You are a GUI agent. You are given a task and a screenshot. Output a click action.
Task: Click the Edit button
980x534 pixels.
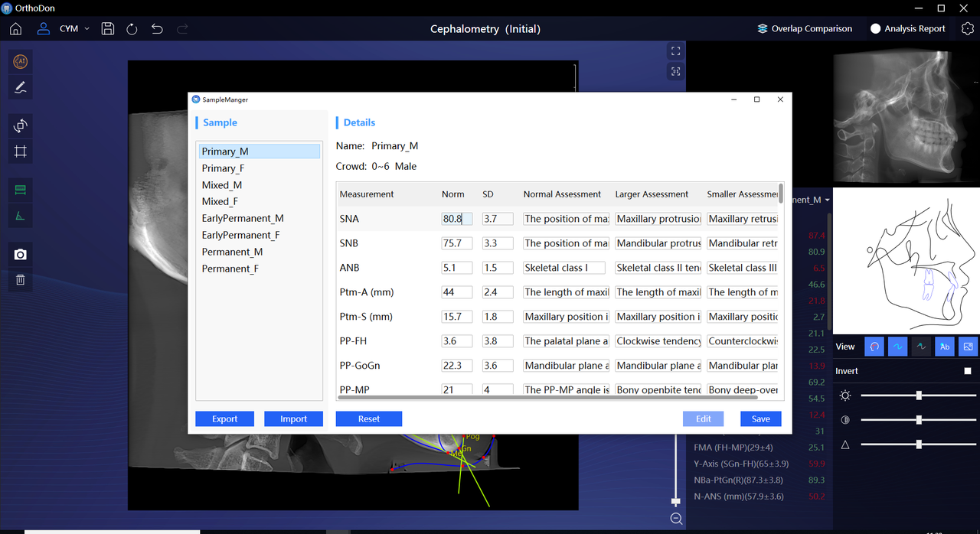click(703, 418)
